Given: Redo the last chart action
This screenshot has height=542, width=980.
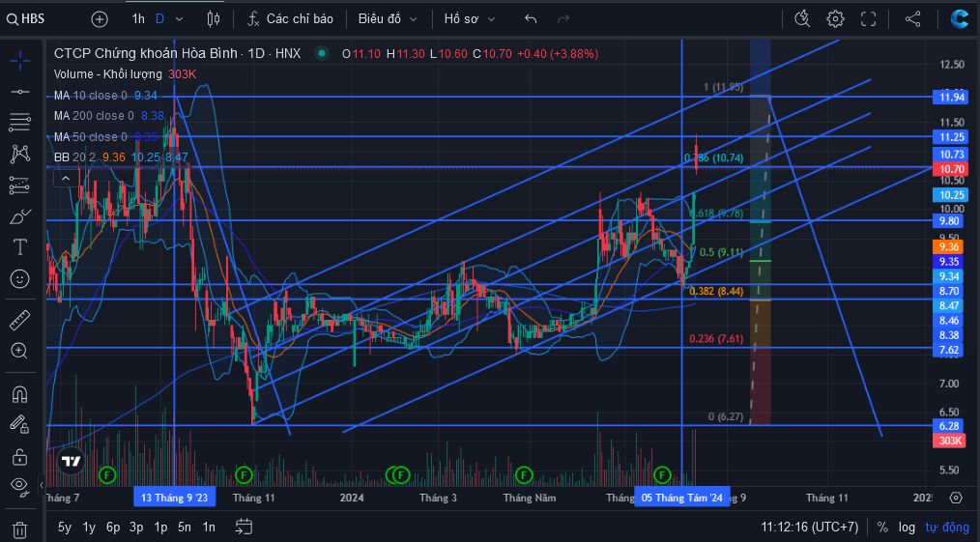Looking at the screenshot, I should click(563, 19).
